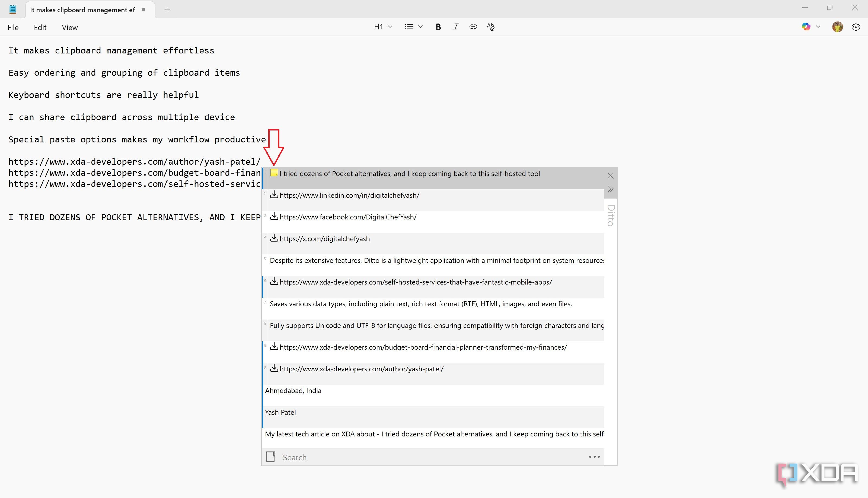
Task: Open the list style dropdown
Action: (413, 27)
